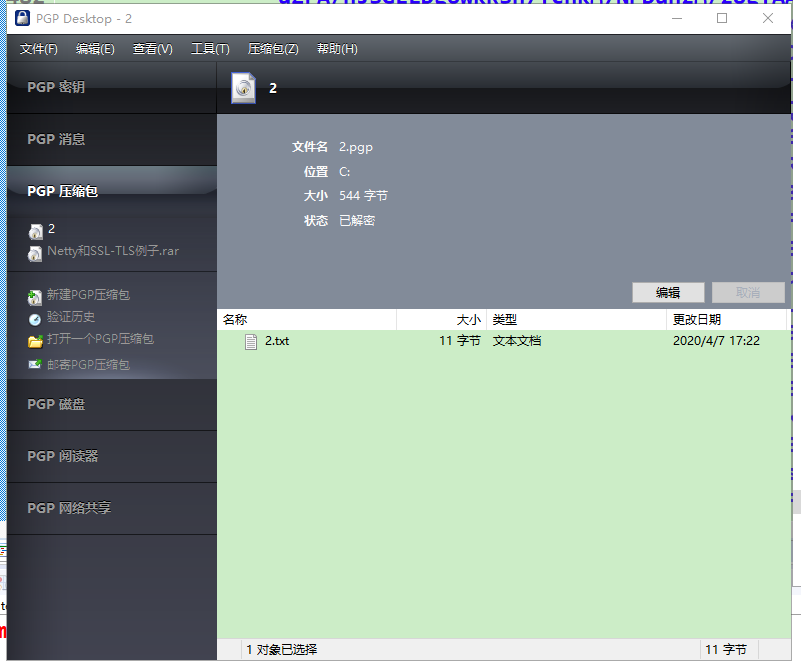Open the 压缩包 menu

click(x=272, y=48)
